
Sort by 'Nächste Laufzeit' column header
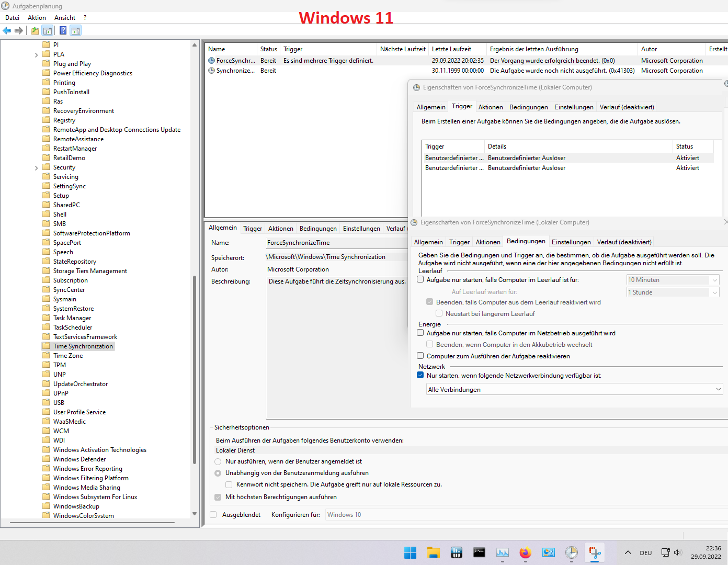pos(403,49)
